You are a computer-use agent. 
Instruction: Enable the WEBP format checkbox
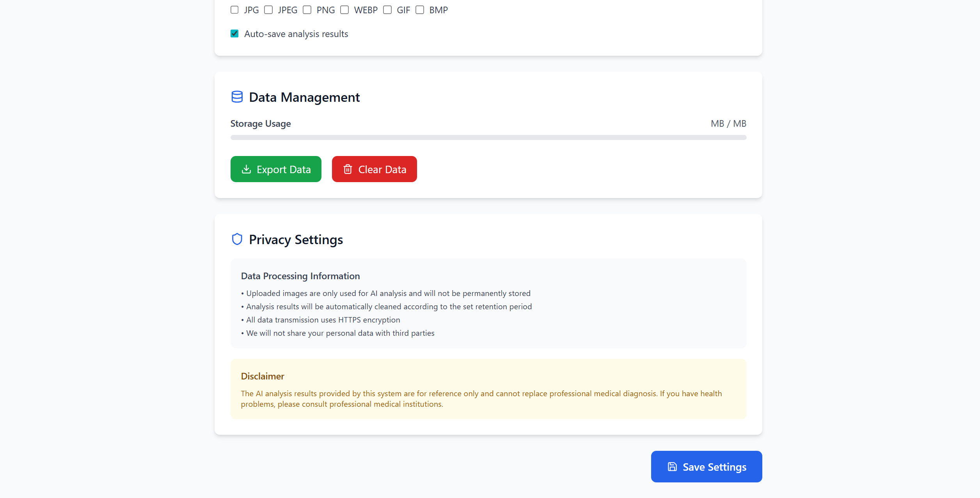click(344, 10)
